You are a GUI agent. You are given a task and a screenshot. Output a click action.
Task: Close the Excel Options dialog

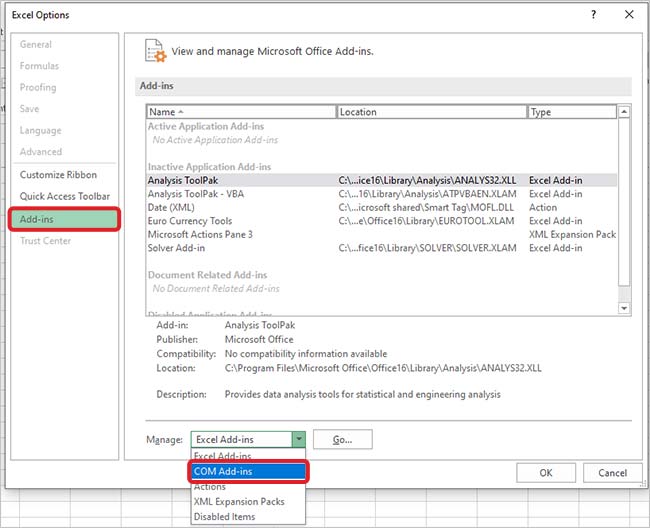(629, 15)
